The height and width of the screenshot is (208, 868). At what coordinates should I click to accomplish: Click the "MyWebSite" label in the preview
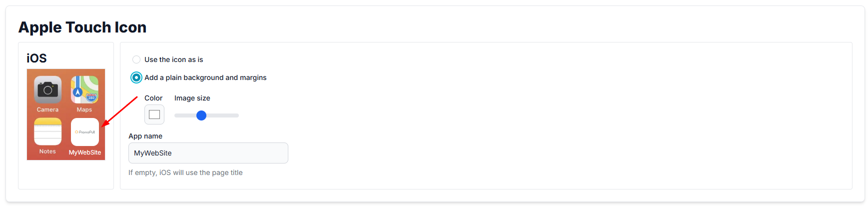click(85, 152)
